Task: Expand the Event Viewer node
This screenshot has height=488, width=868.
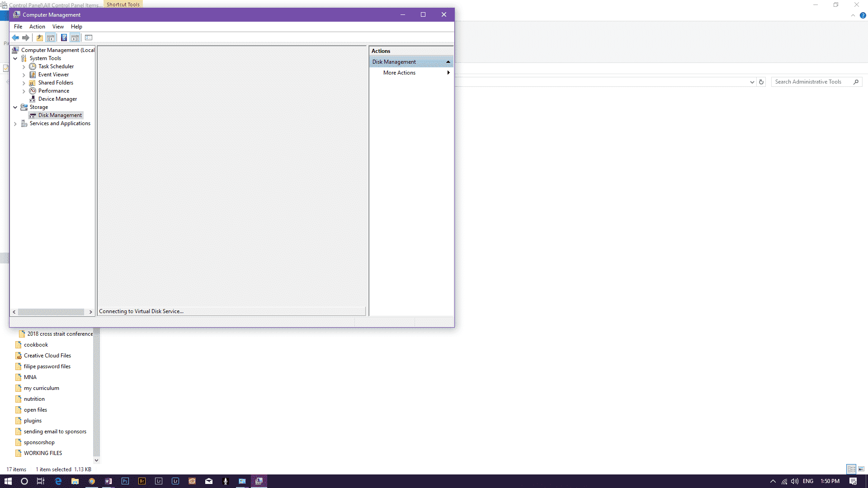Action: (x=24, y=75)
